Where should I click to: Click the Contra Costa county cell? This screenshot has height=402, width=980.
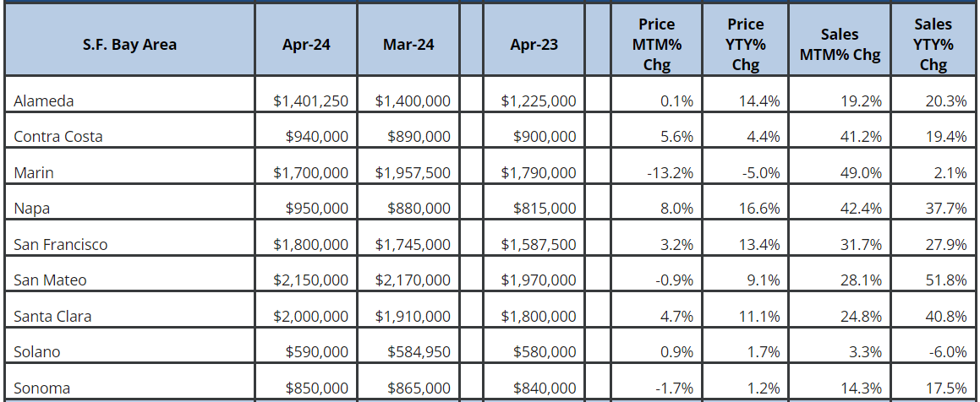58,137
